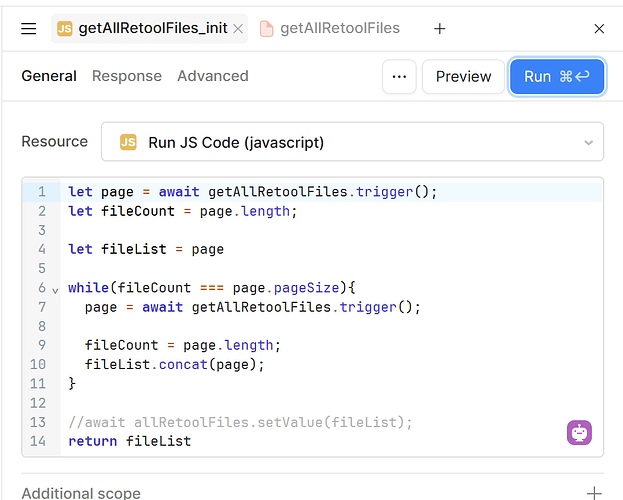Viewport: 623px width, 500px height.
Task: Open the Resource dropdown selector
Action: (352, 142)
